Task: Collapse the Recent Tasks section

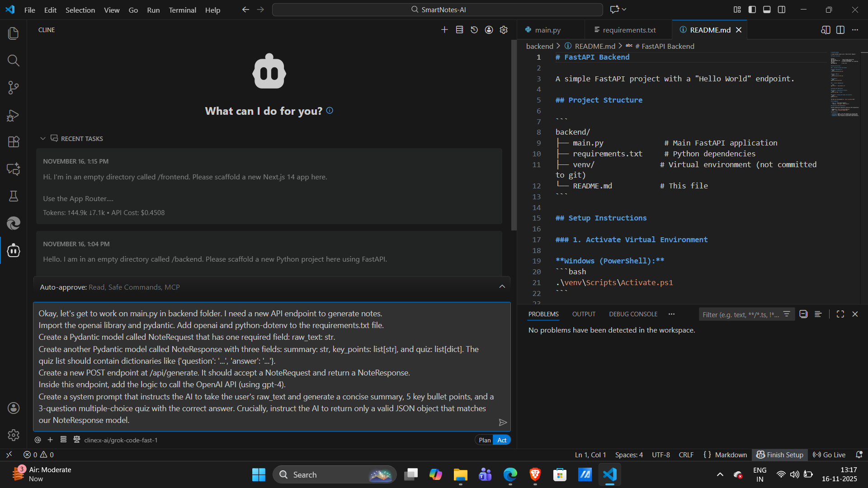Action: click(x=43, y=139)
